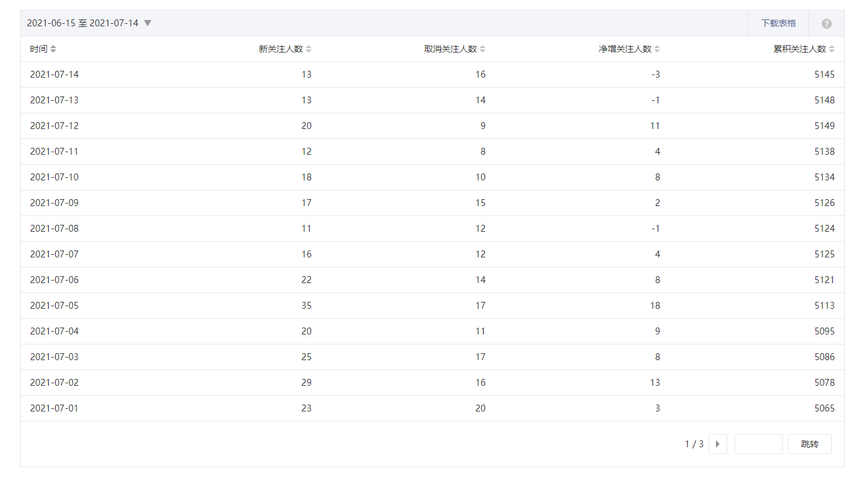The width and height of the screenshot is (868, 481).
Task: Click new followers value 29 on 2021-07-02
Action: 306,383
